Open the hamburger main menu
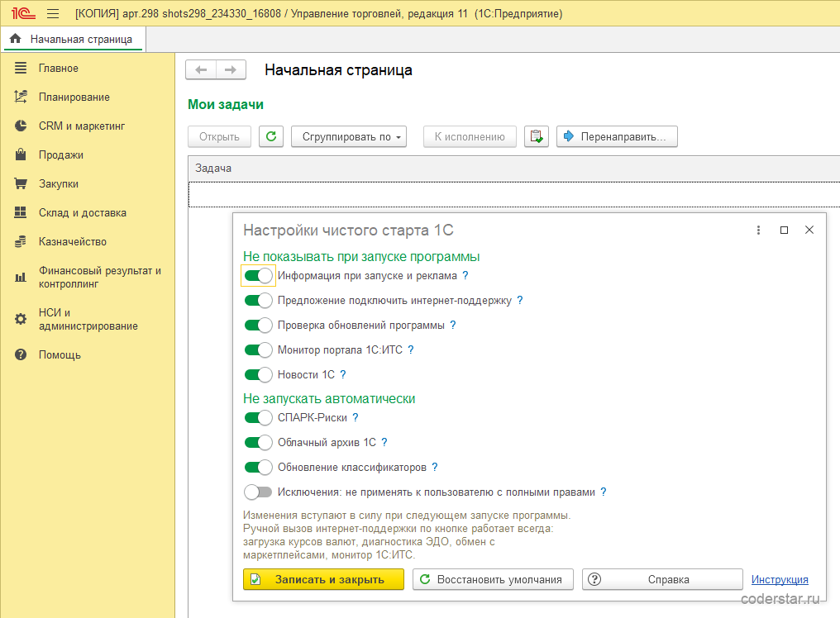The width and height of the screenshot is (840, 618). pyautogui.click(x=53, y=13)
